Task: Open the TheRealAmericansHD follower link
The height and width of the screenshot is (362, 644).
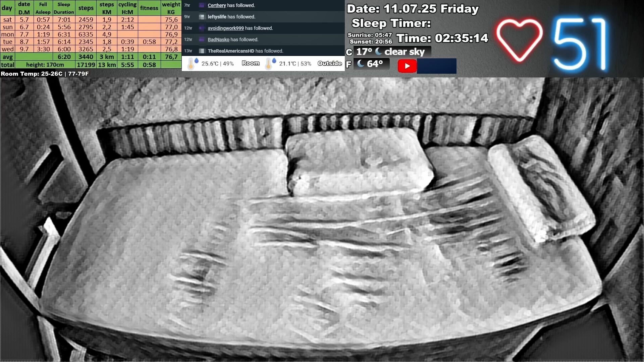Action: 231,51
